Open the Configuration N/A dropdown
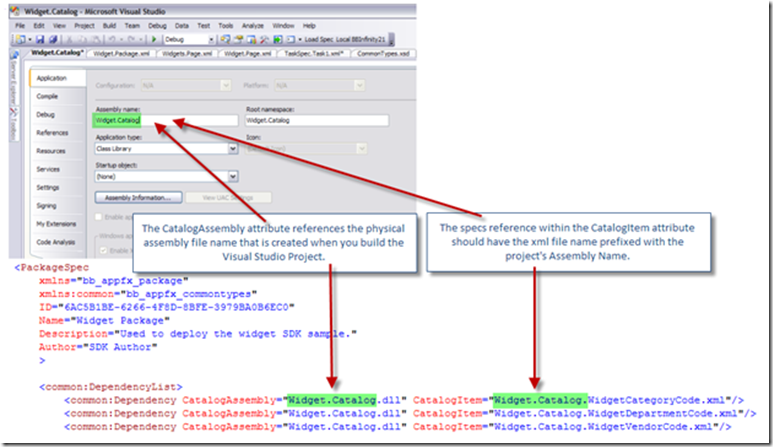 pyautogui.click(x=186, y=85)
